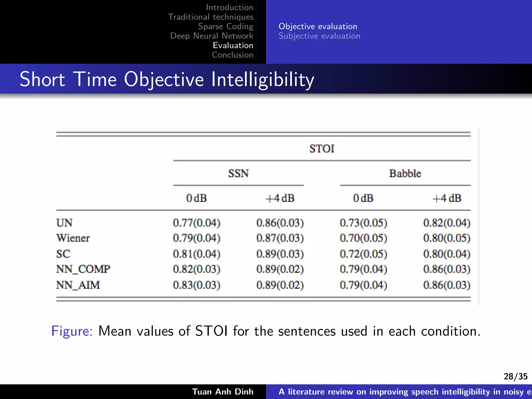Go to Traditional techniques section
This screenshot has height=399, width=532.
click(211, 17)
